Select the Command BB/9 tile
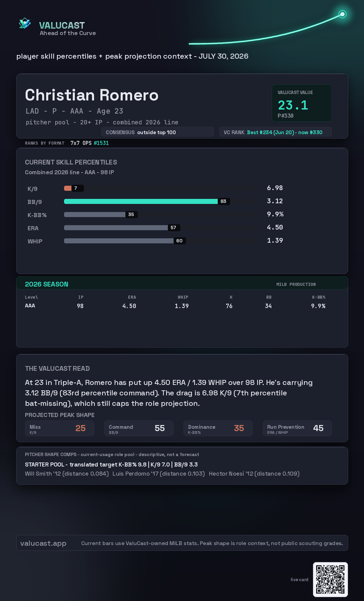This screenshot has width=364, height=601. 139,428
